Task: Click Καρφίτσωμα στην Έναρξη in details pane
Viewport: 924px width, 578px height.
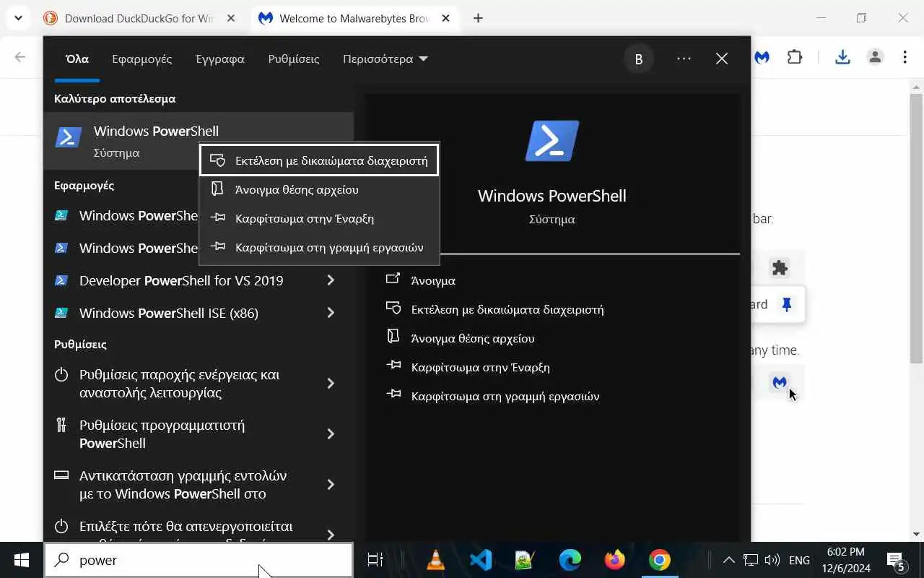Action: click(x=480, y=367)
